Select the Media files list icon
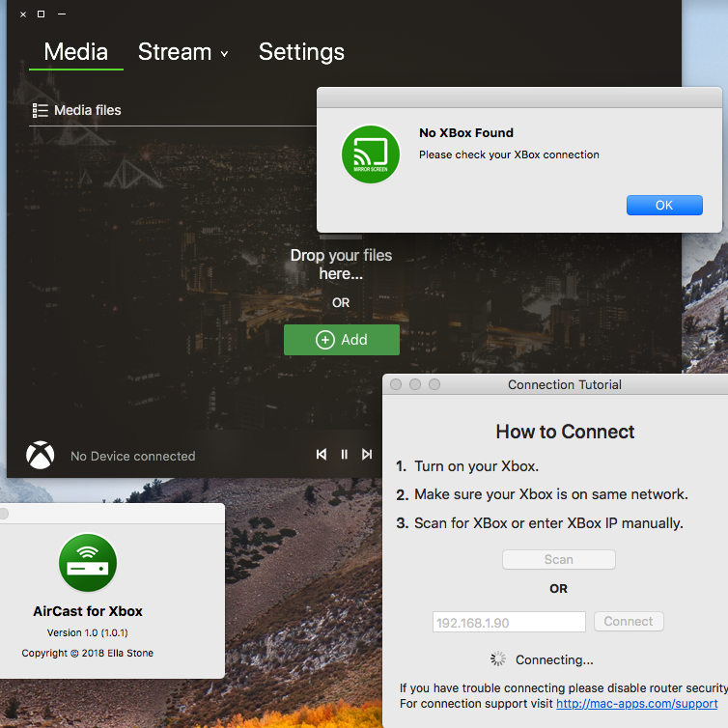Image resolution: width=728 pixels, height=728 pixels. (40, 110)
